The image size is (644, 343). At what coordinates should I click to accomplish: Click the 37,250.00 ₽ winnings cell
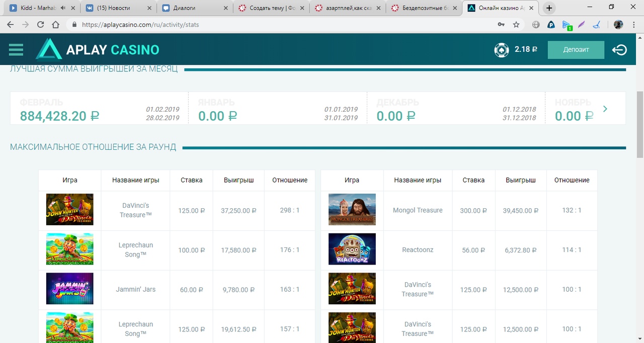tap(239, 210)
